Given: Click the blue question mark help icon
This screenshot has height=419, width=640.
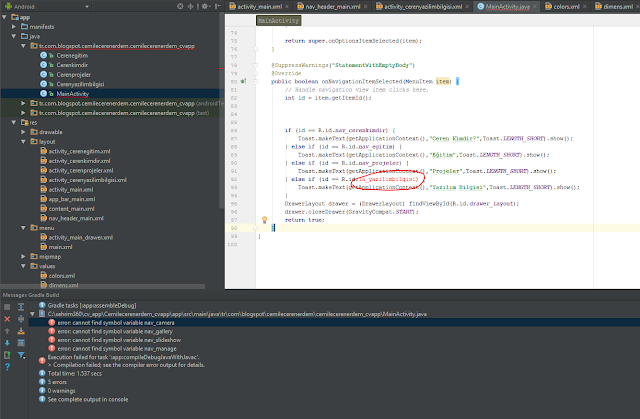Looking at the screenshot, I should [x=7, y=367].
